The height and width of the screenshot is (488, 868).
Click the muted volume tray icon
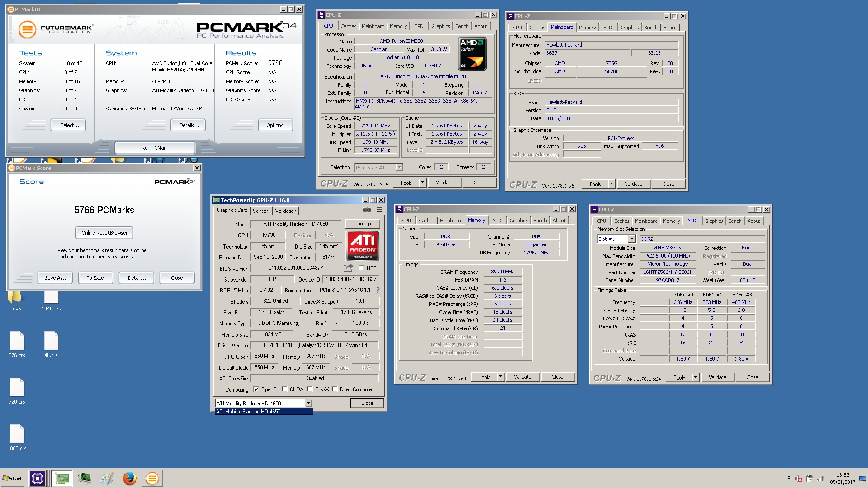(799, 479)
